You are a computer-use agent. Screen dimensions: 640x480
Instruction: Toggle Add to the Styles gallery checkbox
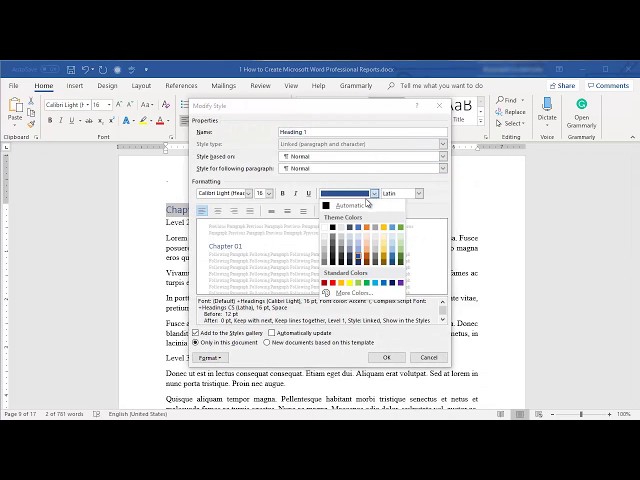point(196,333)
